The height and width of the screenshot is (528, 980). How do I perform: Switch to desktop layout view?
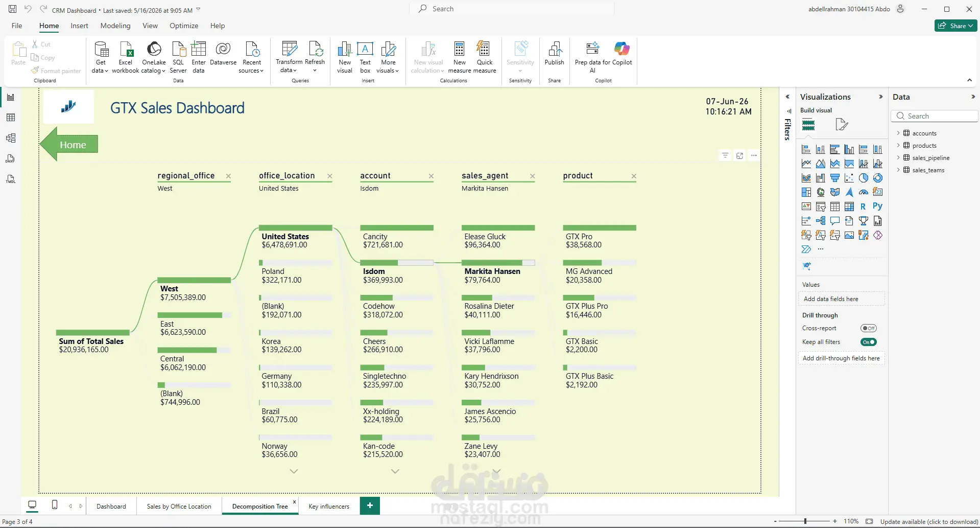(x=32, y=505)
